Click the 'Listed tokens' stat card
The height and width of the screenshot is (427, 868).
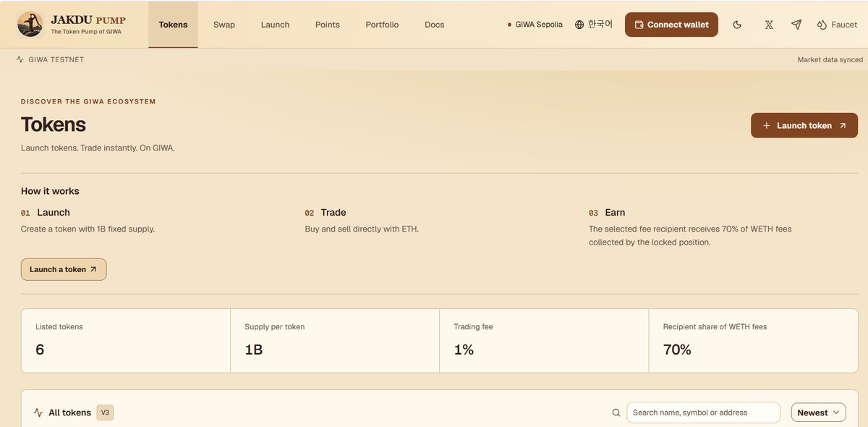(x=126, y=341)
